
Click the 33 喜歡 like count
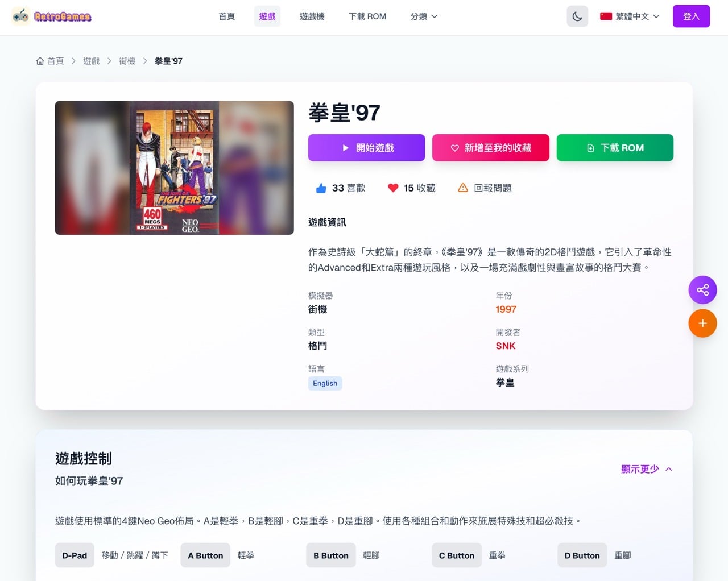pos(349,188)
